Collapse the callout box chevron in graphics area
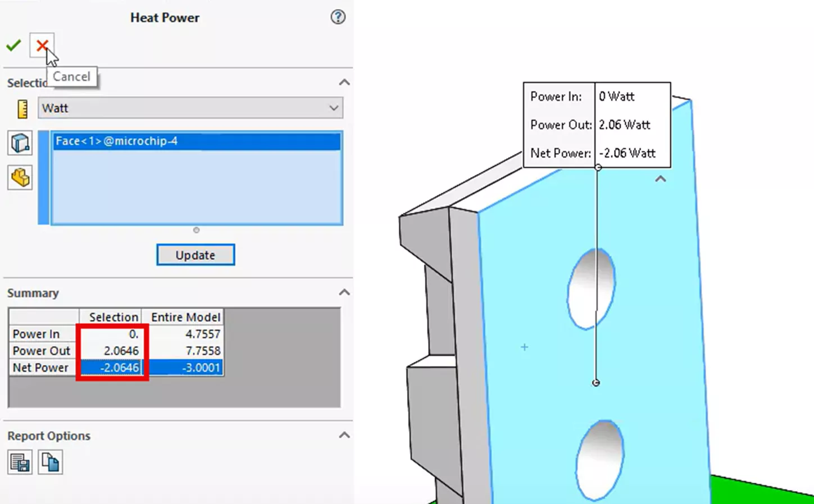Image resolution: width=814 pixels, height=504 pixels. click(x=660, y=178)
